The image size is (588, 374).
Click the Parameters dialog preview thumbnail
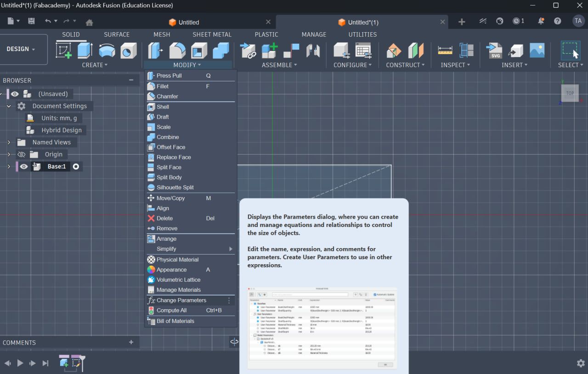(x=322, y=328)
